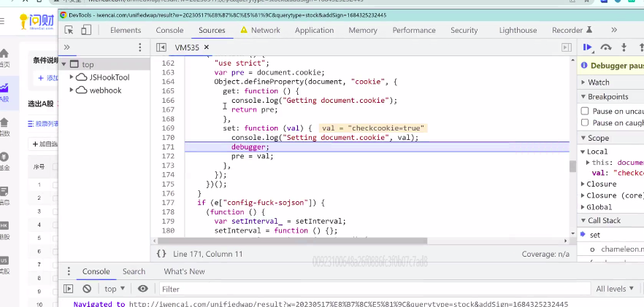Open the news icon in page sidebar

[4, 191]
